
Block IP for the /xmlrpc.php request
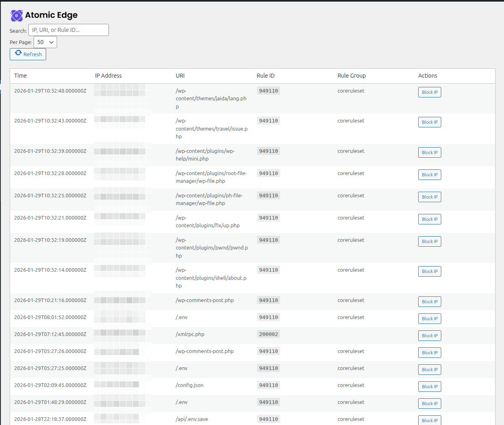coord(429,335)
